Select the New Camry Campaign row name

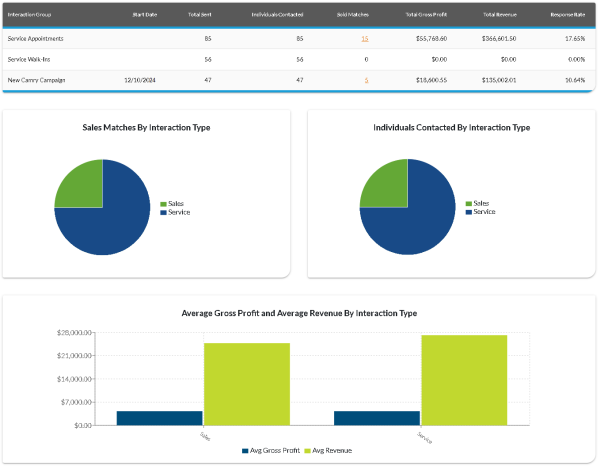click(35, 80)
